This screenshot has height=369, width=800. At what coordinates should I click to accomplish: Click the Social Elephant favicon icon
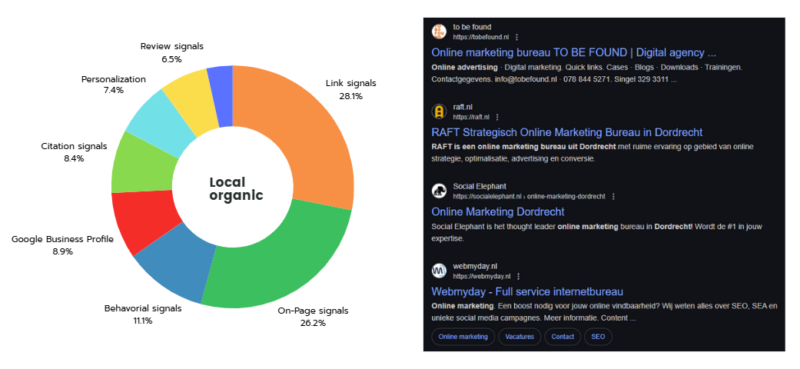click(x=439, y=191)
